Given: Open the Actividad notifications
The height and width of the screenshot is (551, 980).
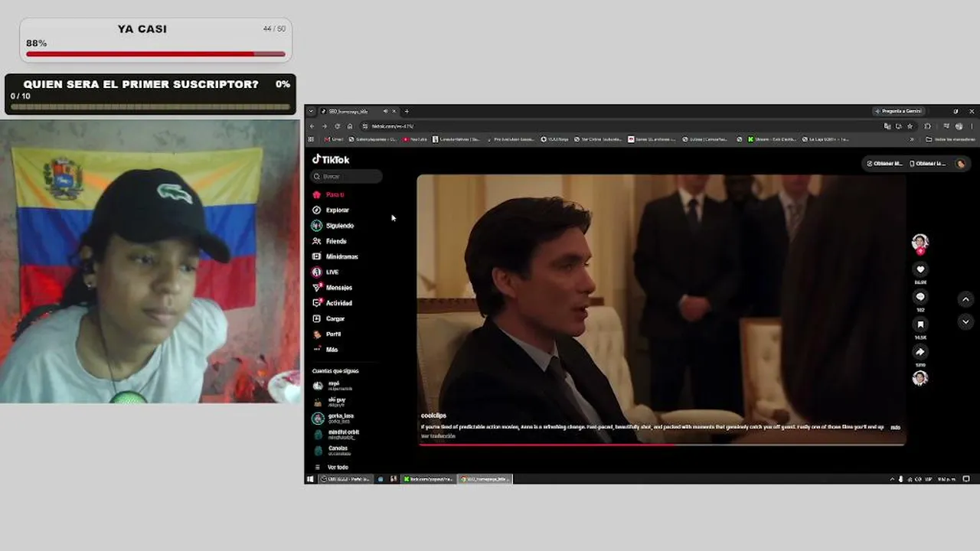Looking at the screenshot, I should [332, 303].
